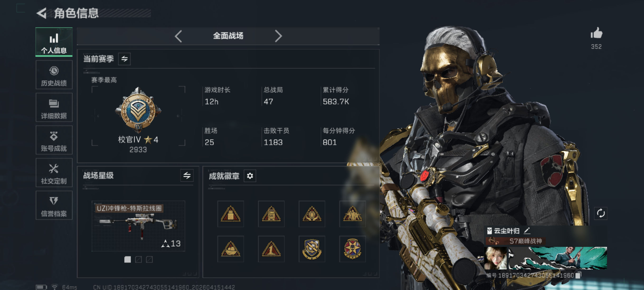Copy the player ID number icon
The width and height of the screenshot is (644, 290).
pyautogui.click(x=578, y=275)
